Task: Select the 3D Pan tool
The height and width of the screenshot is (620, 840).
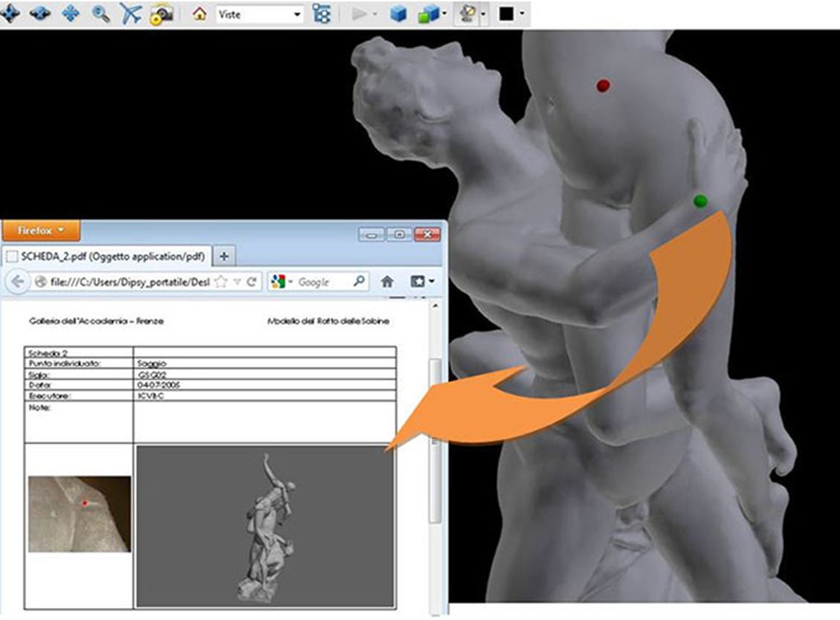Action: [x=71, y=14]
